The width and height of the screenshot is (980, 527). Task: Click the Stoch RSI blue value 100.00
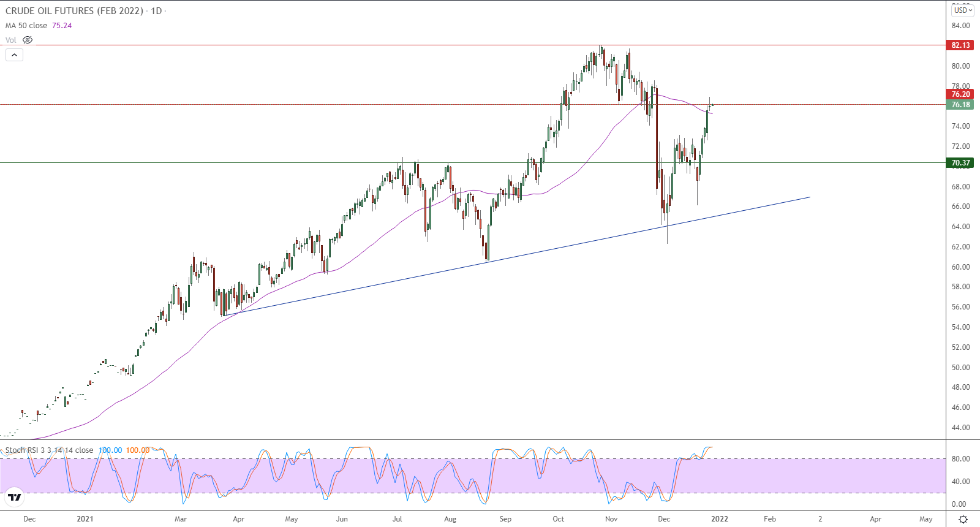click(110, 450)
